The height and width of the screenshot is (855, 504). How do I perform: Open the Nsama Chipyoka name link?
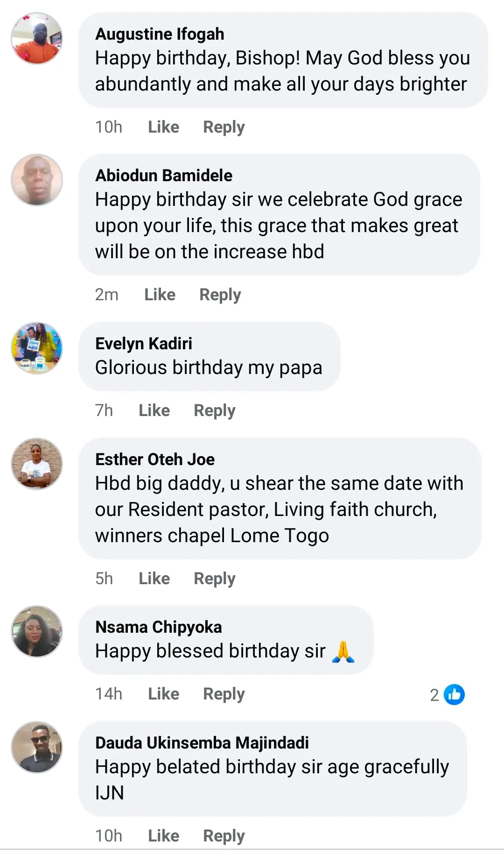click(158, 627)
